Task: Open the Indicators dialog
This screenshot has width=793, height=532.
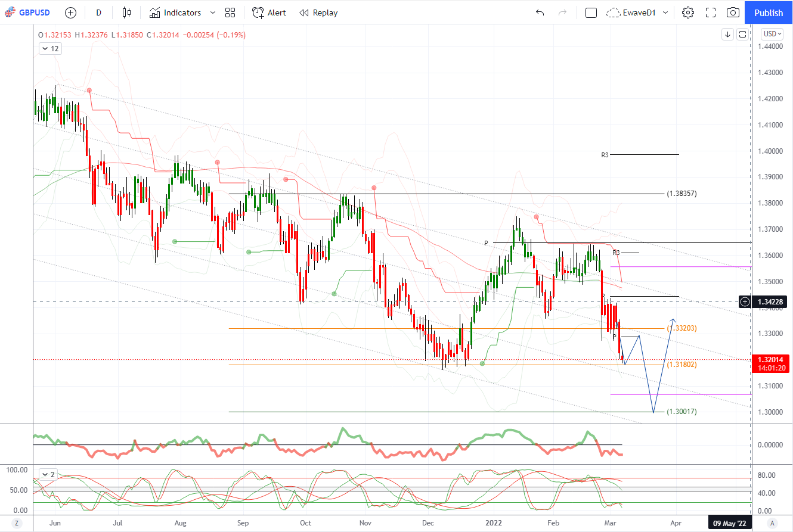Action: (x=175, y=13)
